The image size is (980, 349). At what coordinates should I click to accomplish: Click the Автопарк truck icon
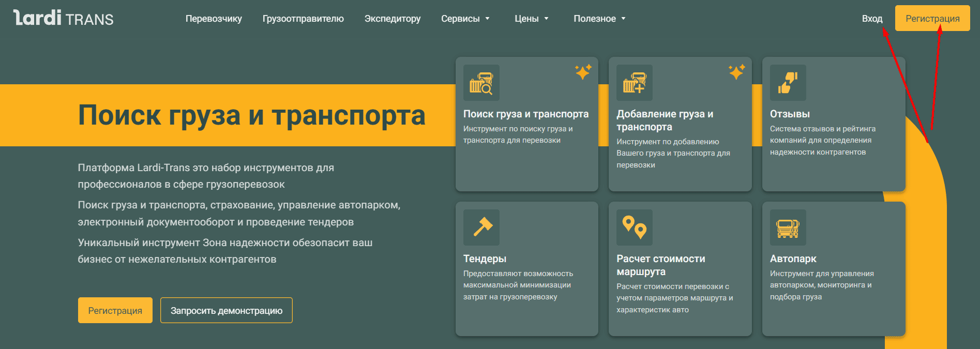788,227
